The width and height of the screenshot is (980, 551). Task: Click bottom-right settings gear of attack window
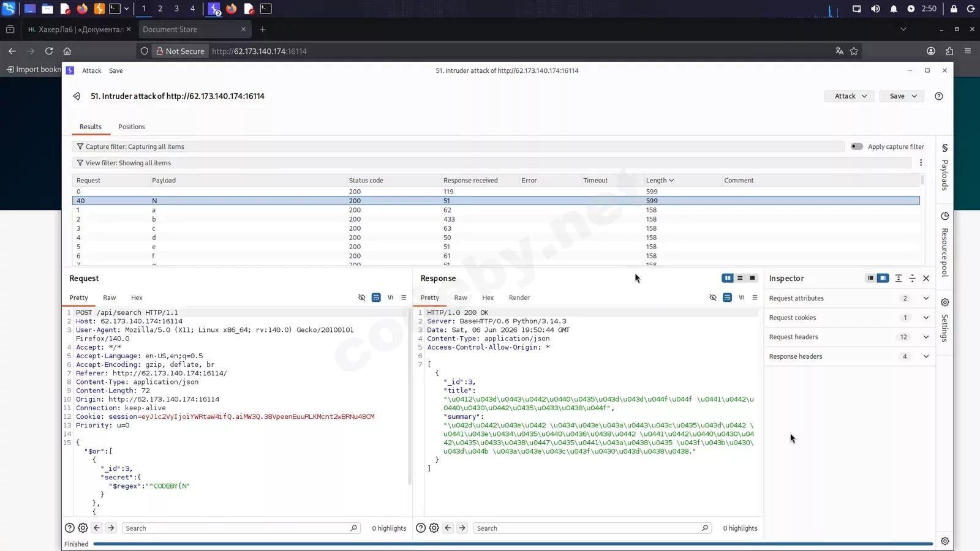click(x=945, y=541)
